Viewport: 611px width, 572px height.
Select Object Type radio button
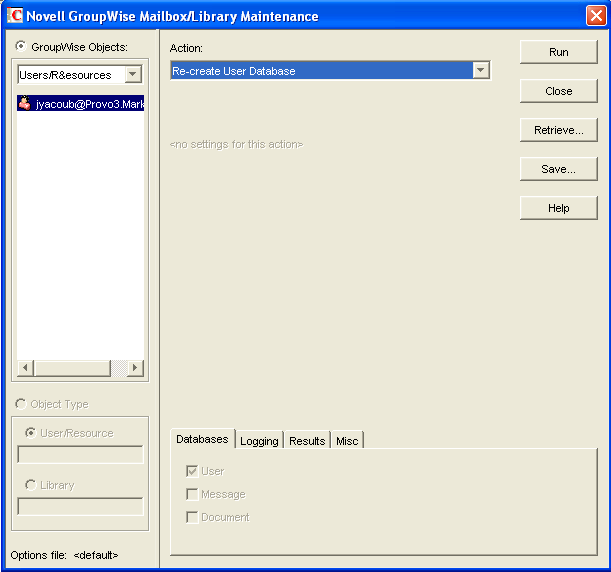point(21,404)
